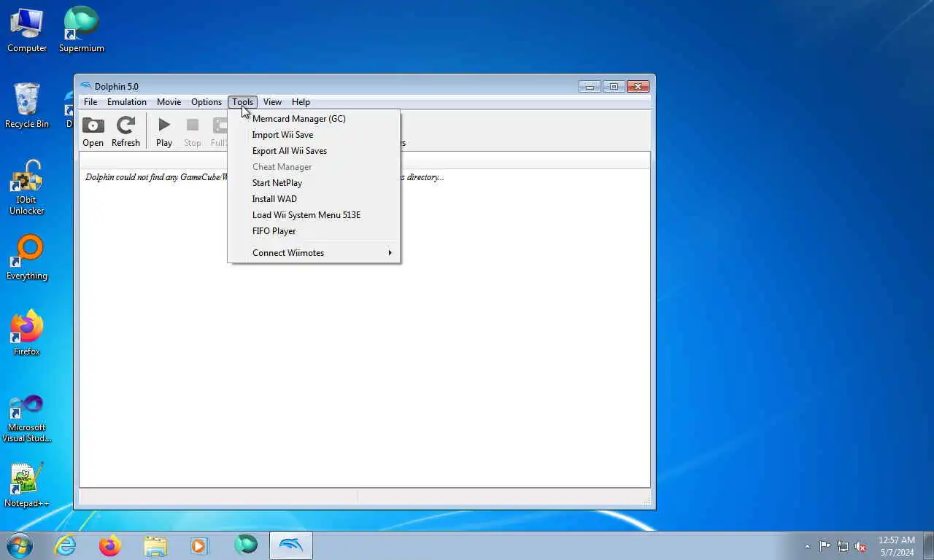Click the Open toolbar icon
The width and height of the screenshot is (934, 560).
pyautogui.click(x=93, y=131)
